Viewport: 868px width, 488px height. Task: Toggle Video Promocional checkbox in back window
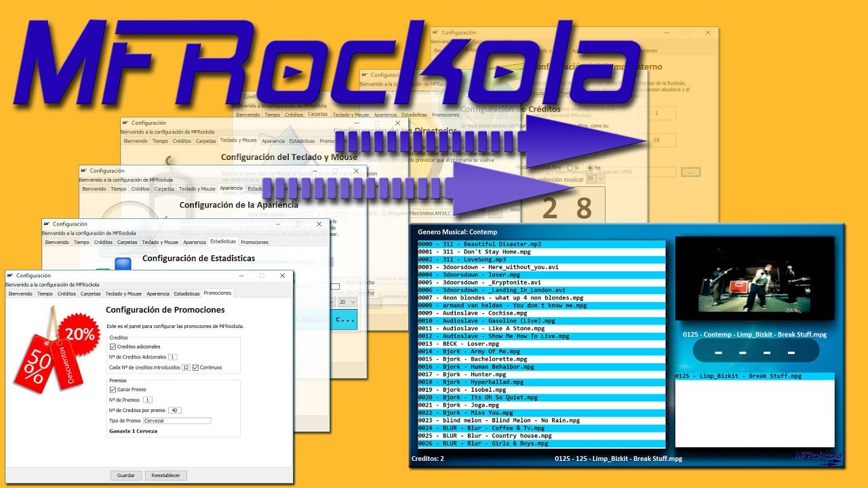[549, 172]
